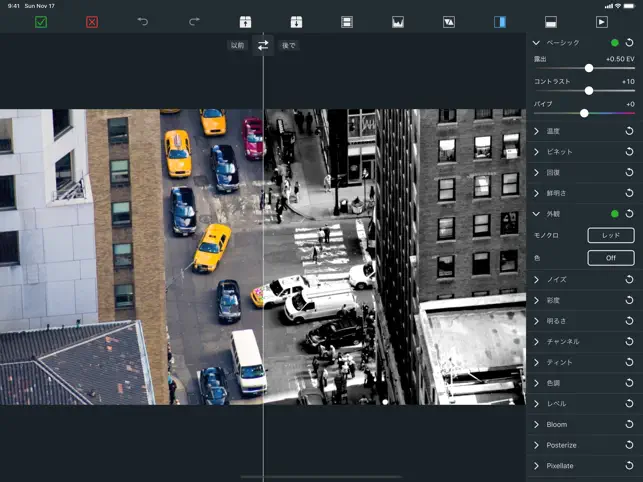This screenshot has height=482, width=643.
Task: Collapse the ベーシック section
Action: point(537,43)
